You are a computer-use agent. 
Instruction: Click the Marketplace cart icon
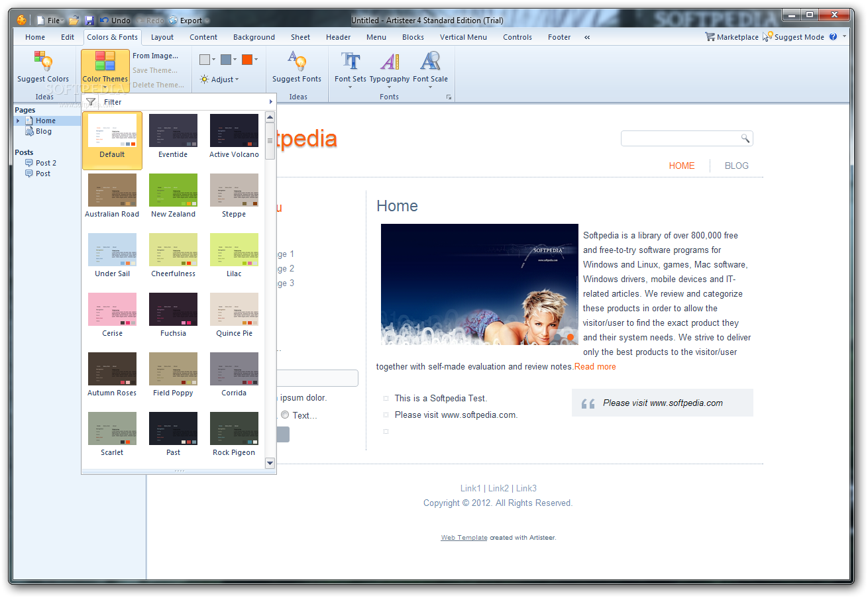click(x=710, y=37)
